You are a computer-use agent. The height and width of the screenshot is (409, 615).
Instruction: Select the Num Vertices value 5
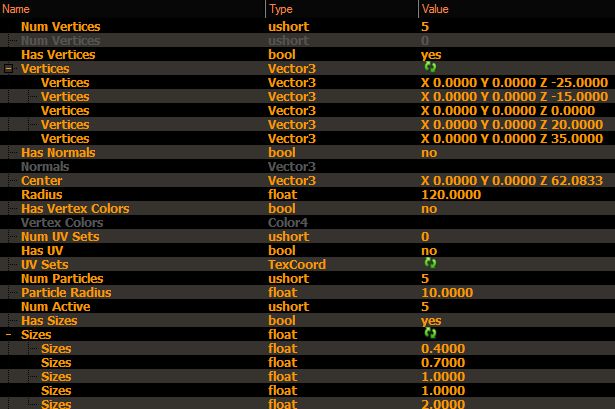click(425, 27)
